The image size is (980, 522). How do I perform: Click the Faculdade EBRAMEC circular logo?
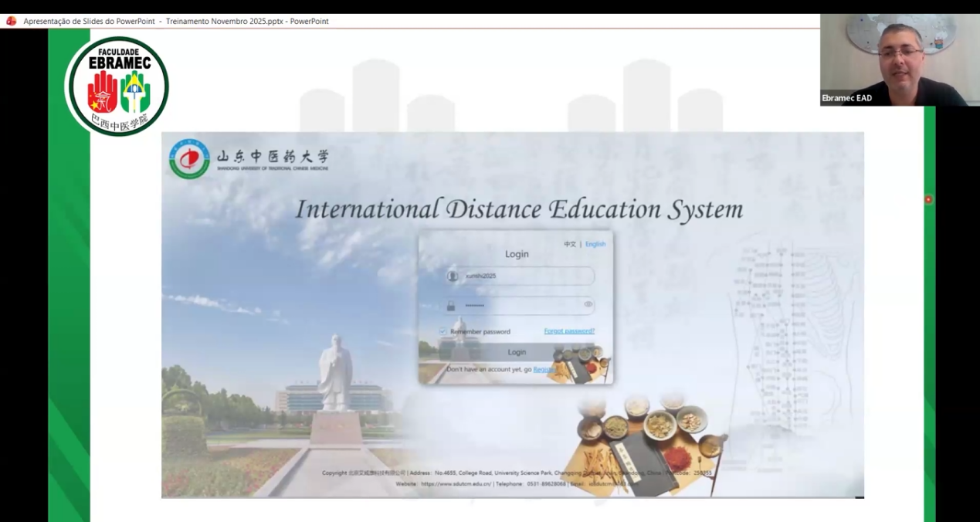pos(118,86)
